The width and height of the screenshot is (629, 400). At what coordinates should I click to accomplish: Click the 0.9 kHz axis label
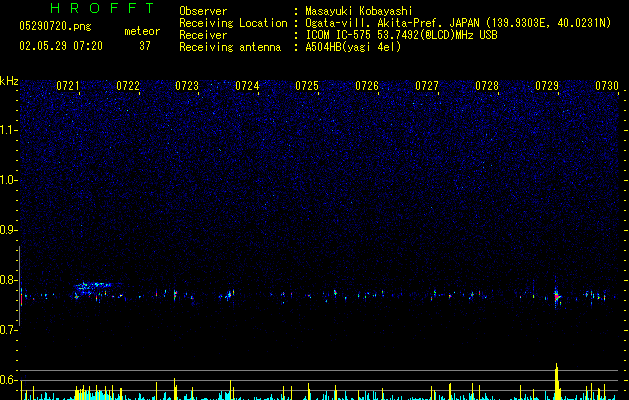click(8, 230)
